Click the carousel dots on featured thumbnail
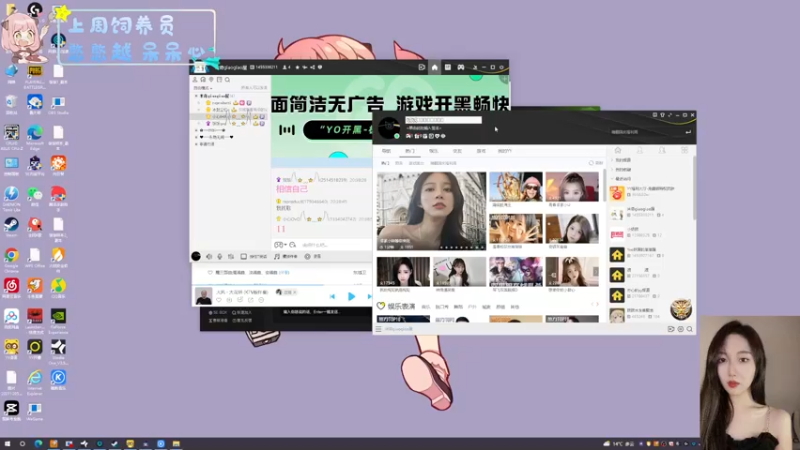 coord(464,247)
